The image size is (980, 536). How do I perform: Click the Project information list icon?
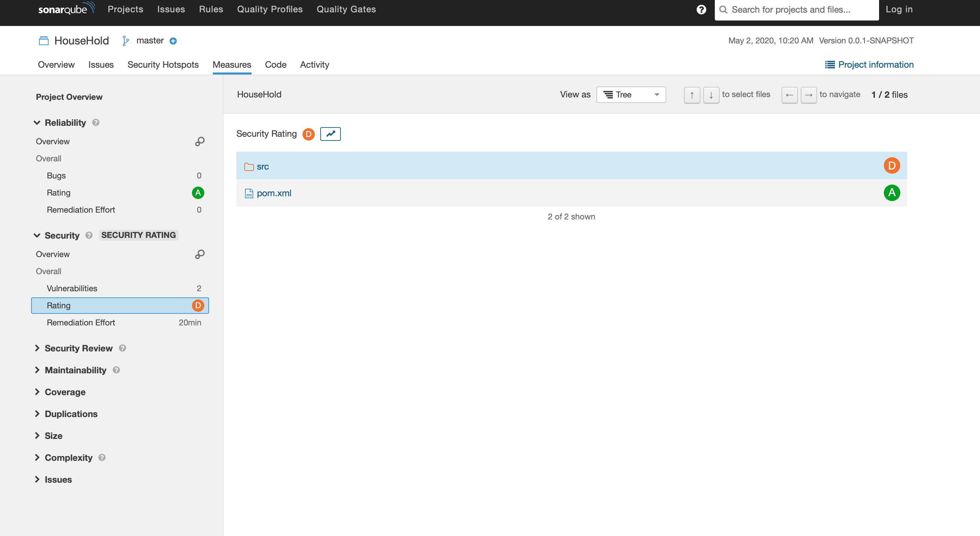click(830, 64)
